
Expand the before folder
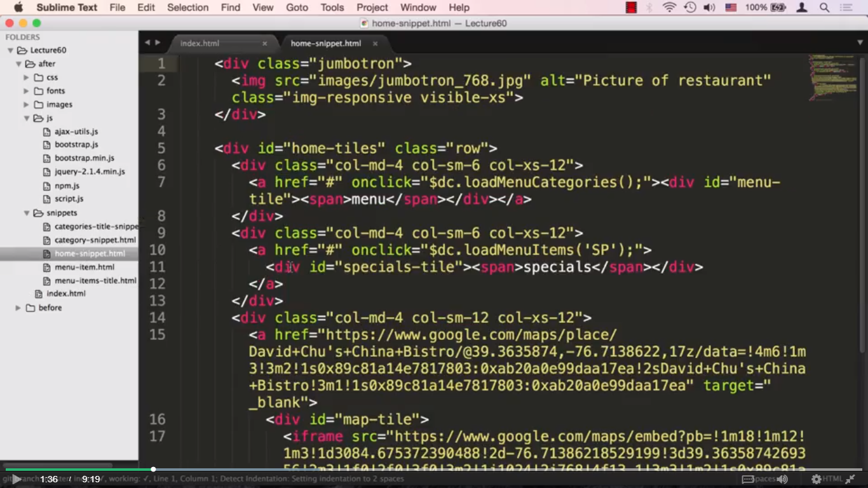[18, 308]
